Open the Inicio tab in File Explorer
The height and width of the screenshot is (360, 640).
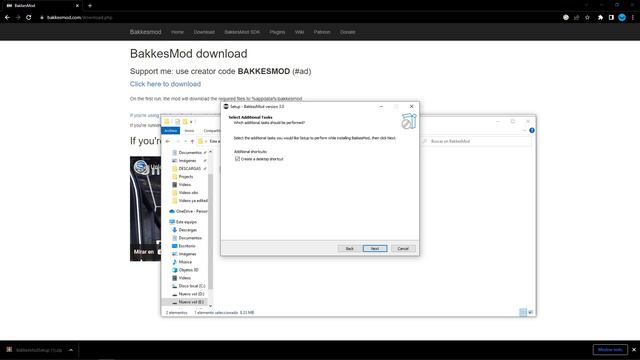(x=189, y=131)
